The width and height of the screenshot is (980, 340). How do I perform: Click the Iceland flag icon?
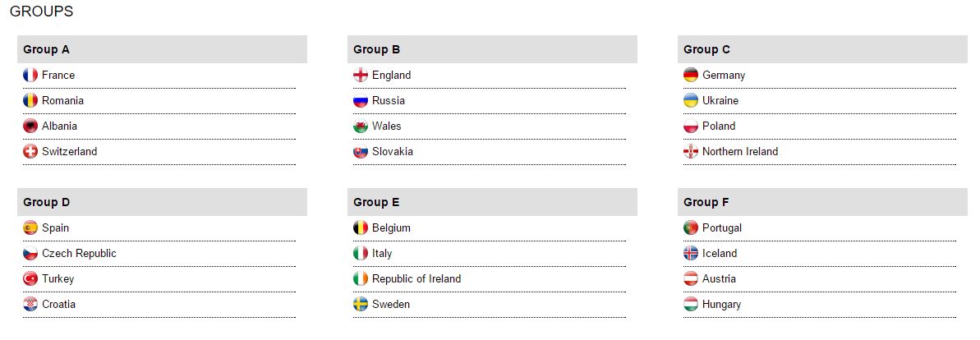691,254
